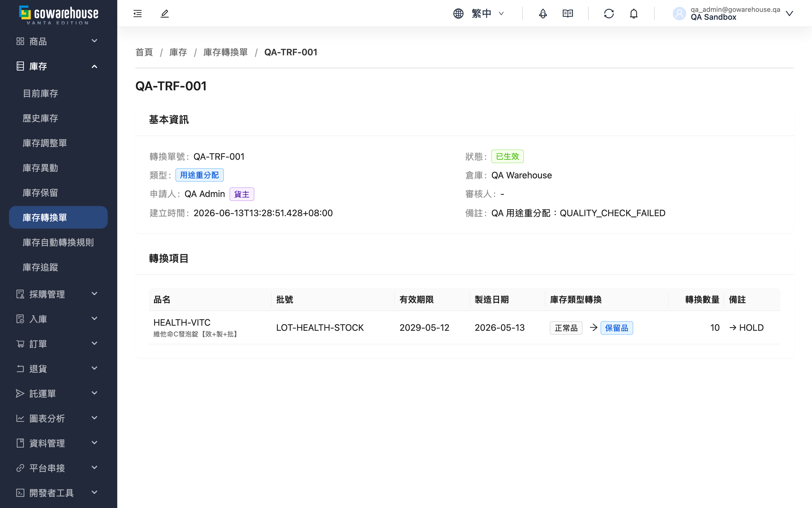This screenshot has width=812, height=508.
Task: Expand the 圖表分析 chevron
Action: [x=95, y=418]
